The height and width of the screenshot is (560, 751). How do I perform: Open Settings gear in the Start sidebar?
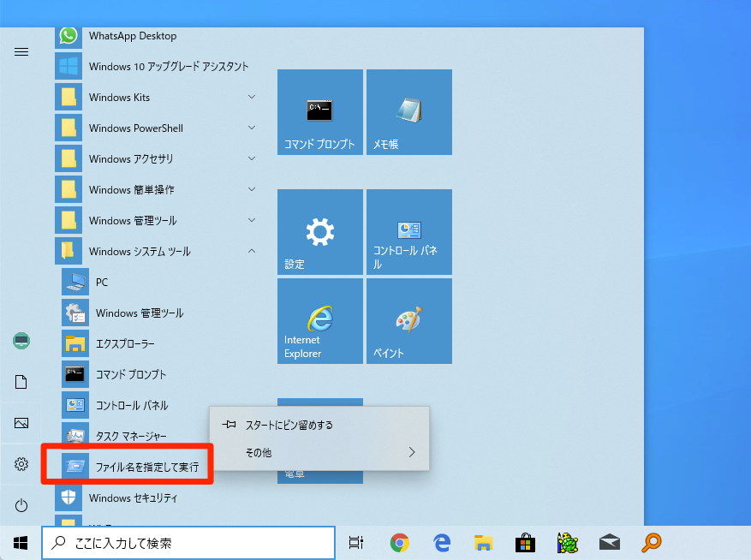click(21, 464)
